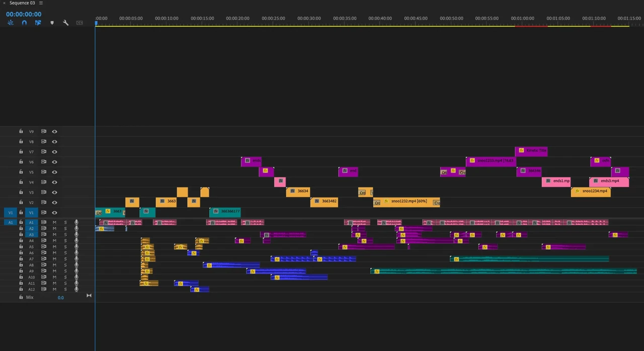Viewport: 644px width, 351px height.
Task: Toggle V1 source patching button
Action: click(x=11, y=212)
